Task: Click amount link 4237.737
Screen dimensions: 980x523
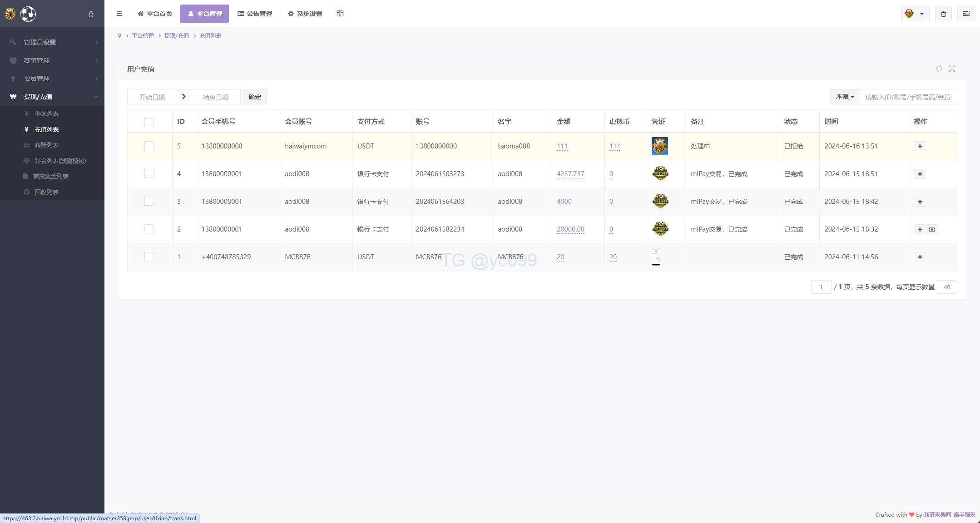Action: coord(570,174)
